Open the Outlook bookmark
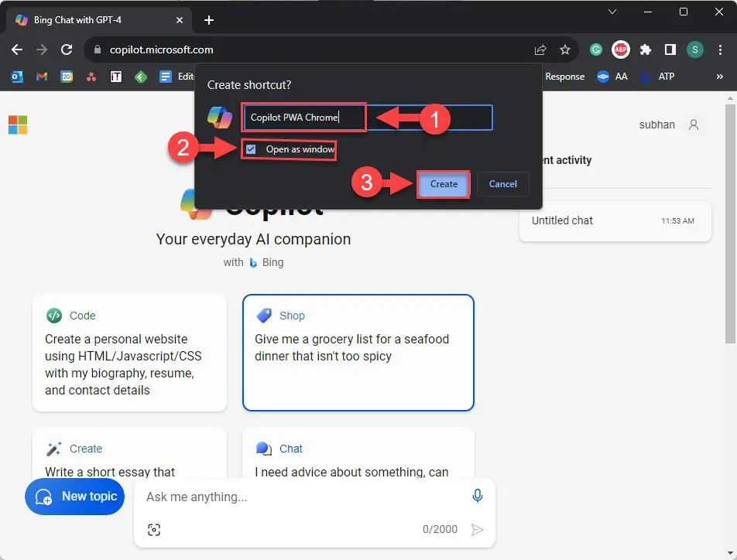 17,76
